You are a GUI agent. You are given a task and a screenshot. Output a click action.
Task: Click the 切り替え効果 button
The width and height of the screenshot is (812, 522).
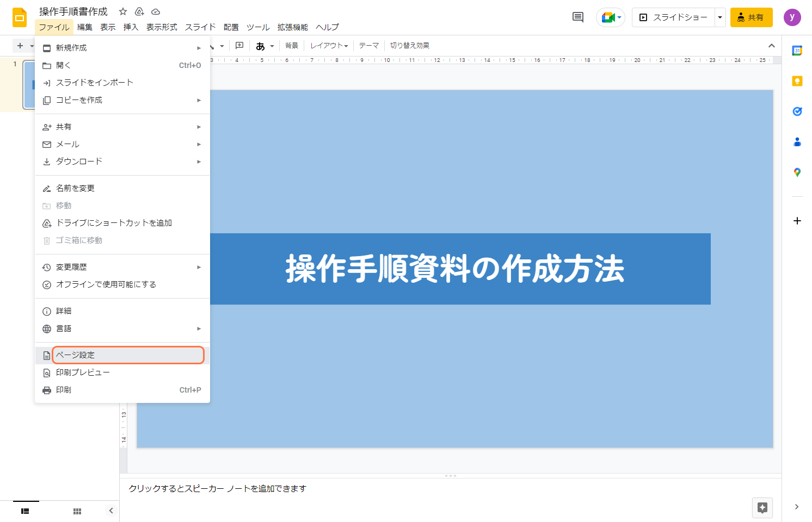point(410,46)
